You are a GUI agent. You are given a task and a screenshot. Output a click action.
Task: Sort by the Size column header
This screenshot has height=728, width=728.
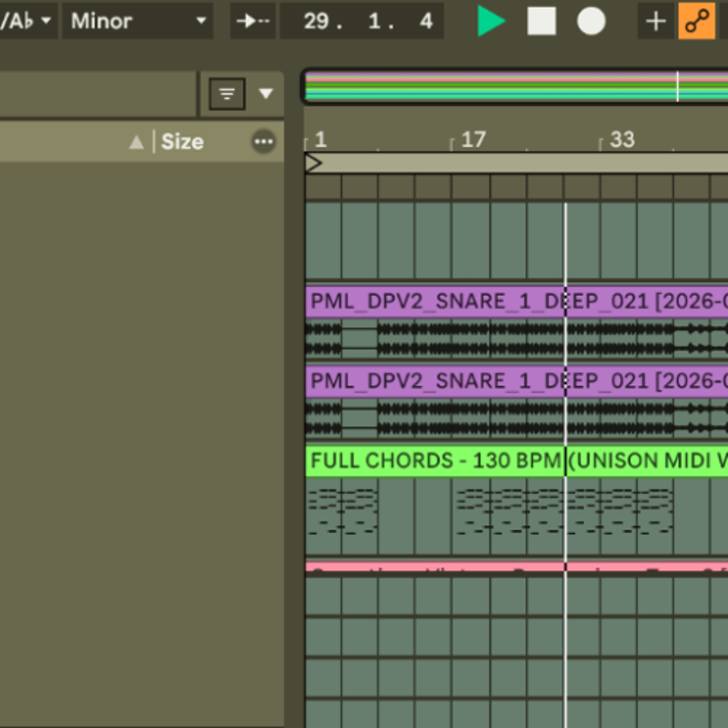(x=182, y=142)
